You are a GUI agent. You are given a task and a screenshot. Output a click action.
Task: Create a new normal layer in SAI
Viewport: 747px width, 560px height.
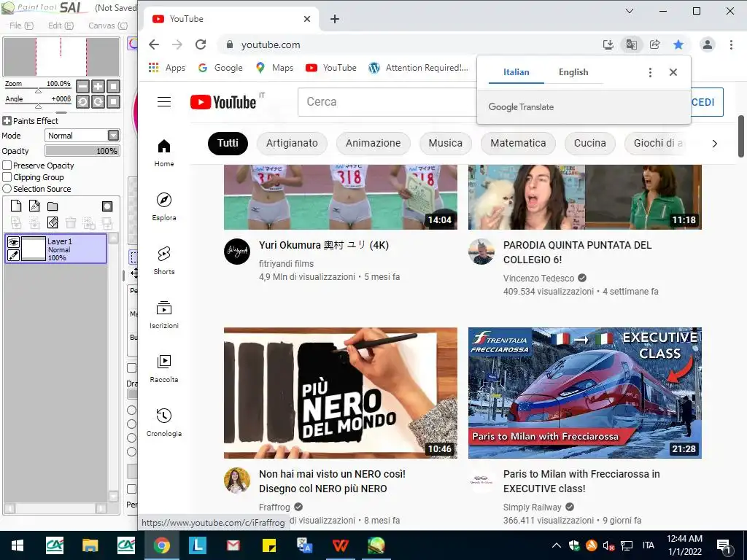coord(16,206)
